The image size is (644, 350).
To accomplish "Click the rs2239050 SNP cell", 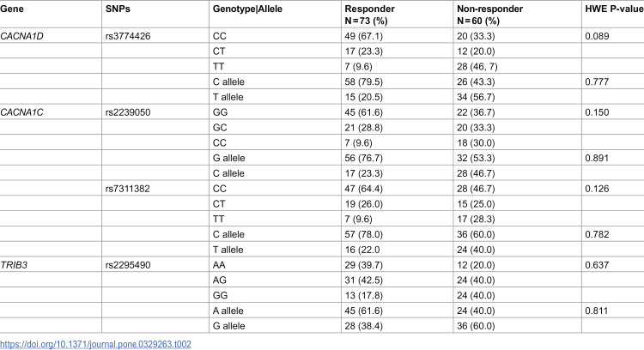I will 128,112.
